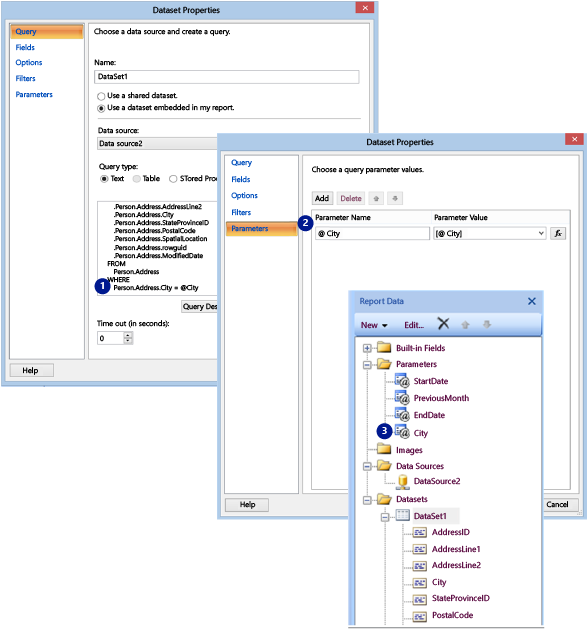Click the AddressLine2 field icon
This screenshot has width=587, height=638.
419,566
